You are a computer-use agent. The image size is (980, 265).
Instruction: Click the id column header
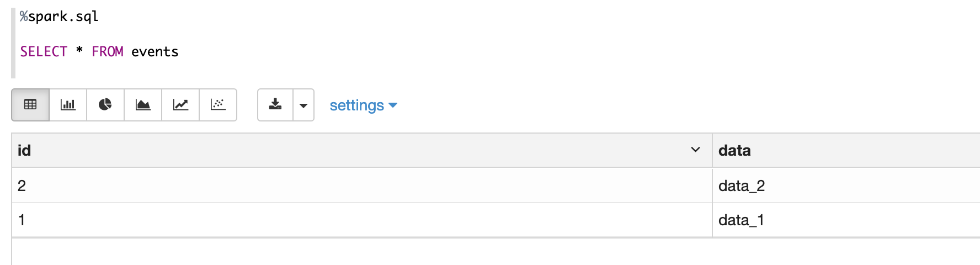24,150
